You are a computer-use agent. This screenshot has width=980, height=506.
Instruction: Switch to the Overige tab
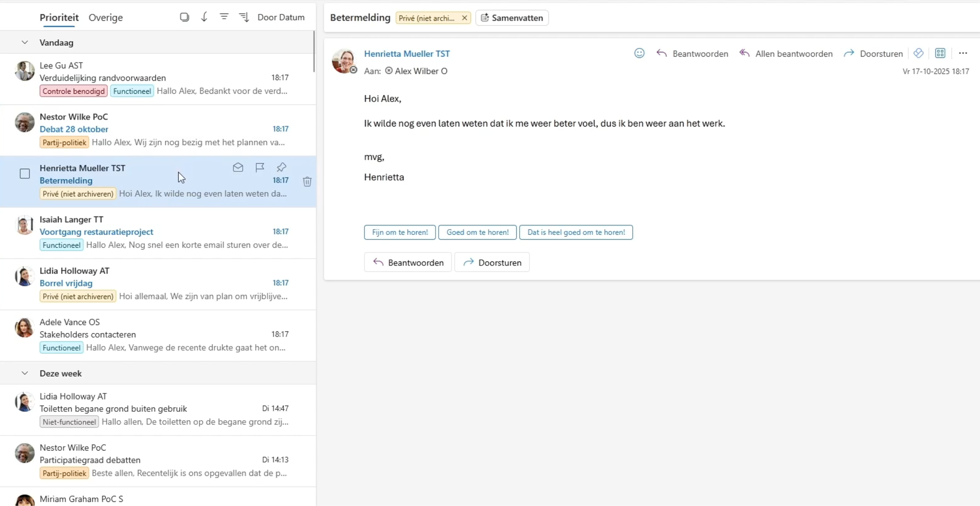click(106, 17)
